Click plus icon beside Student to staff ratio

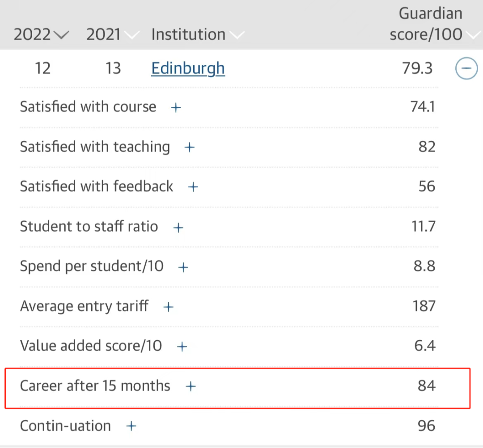click(178, 228)
